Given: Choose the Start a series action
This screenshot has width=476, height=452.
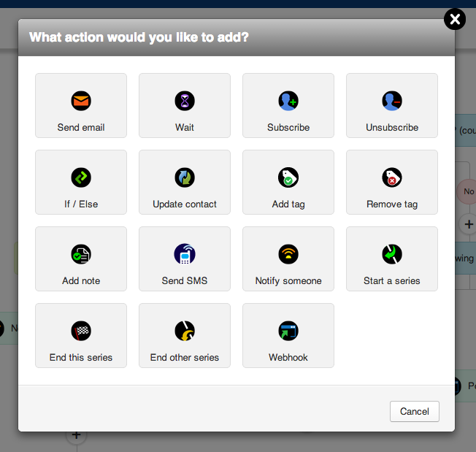Looking at the screenshot, I should tap(392, 259).
